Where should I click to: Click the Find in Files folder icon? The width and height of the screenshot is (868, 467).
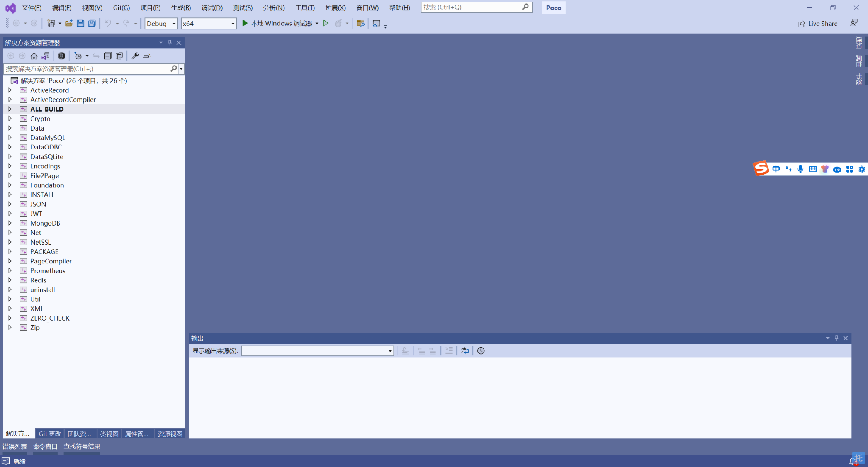tap(360, 24)
